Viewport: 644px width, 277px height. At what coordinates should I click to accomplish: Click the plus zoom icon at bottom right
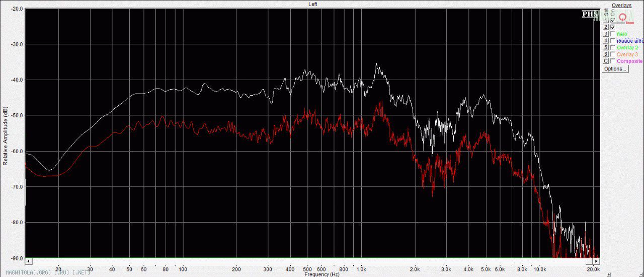tap(609, 274)
